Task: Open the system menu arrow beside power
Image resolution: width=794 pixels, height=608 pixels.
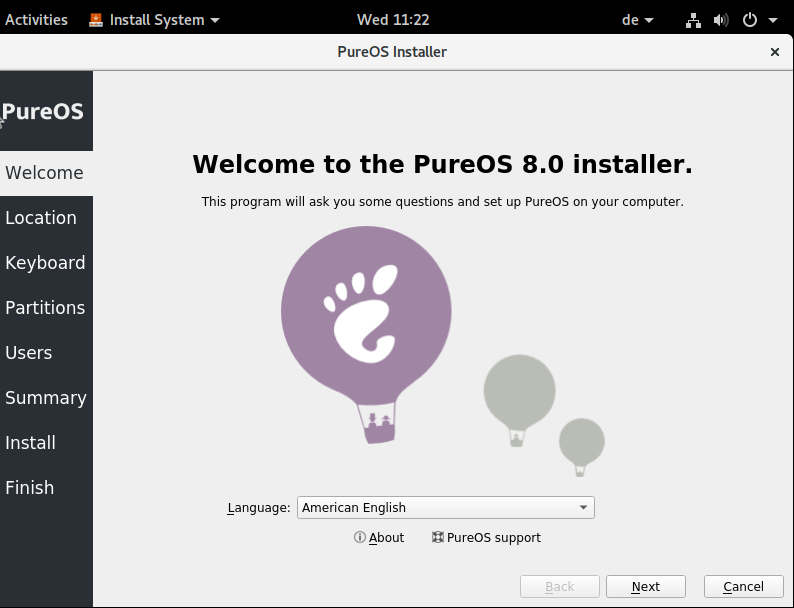Action: [772, 20]
